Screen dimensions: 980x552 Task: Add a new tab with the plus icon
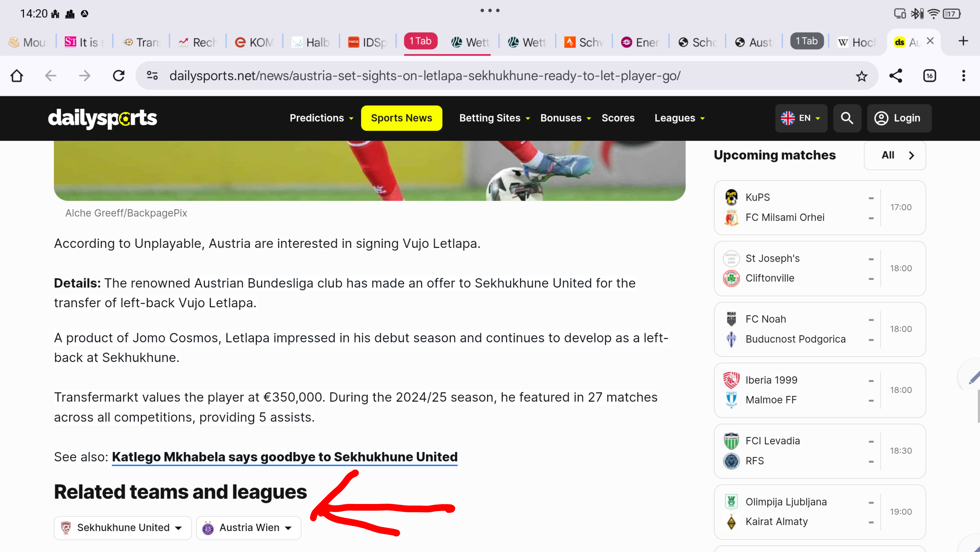pos(963,41)
